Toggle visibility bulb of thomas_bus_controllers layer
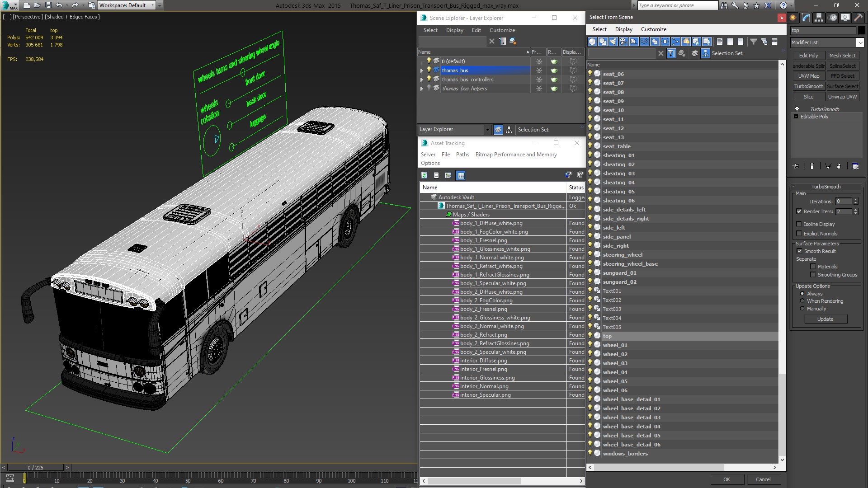 pyautogui.click(x=429, y=79)
